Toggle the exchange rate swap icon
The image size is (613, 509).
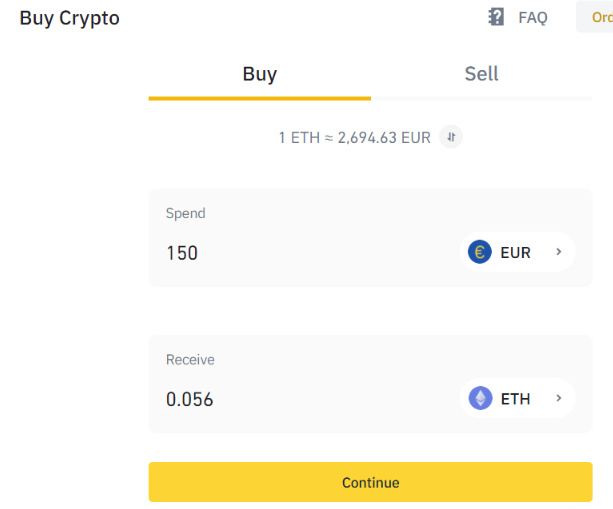point(451,137)
